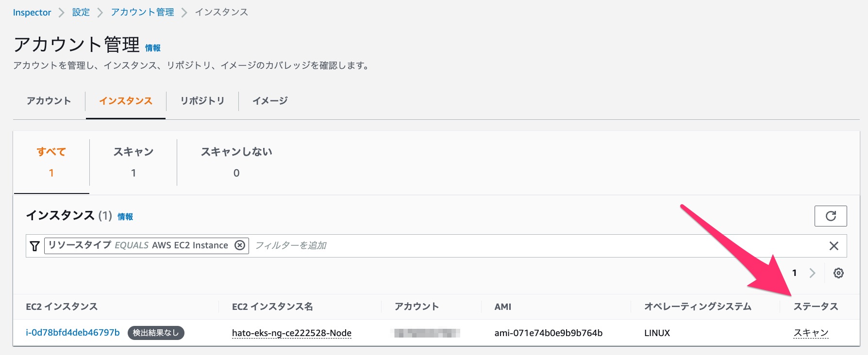Open the リポジトリ tab
The height and width of the screenshot is (355, 868).
pos(202,101)
